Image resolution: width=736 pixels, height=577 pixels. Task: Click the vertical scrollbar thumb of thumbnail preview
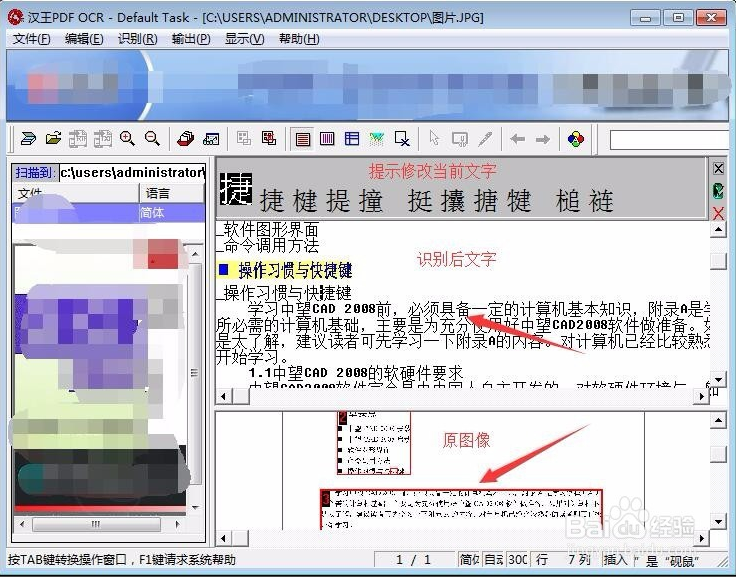point(195,373)
